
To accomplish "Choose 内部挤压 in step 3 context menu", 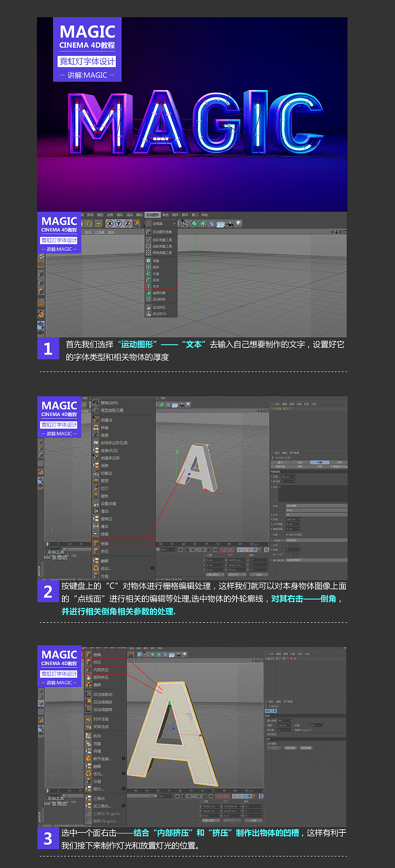I will point(105,670).
